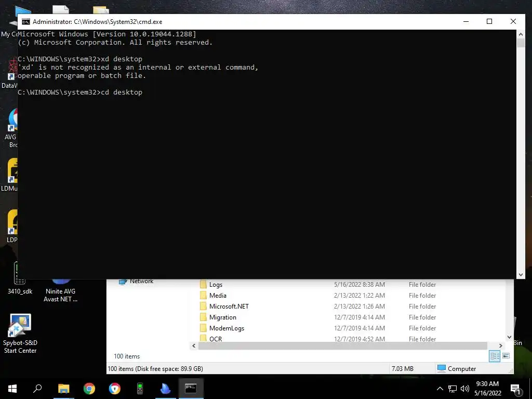Click Explorer horizontal scrollbar right arrow
532x399 pixels.
point(500,345)
